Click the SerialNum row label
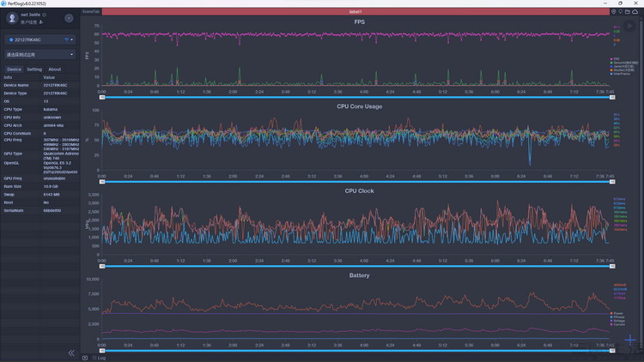Image resolution: width=644 pixels, height=362 pixels. [14, 210]
